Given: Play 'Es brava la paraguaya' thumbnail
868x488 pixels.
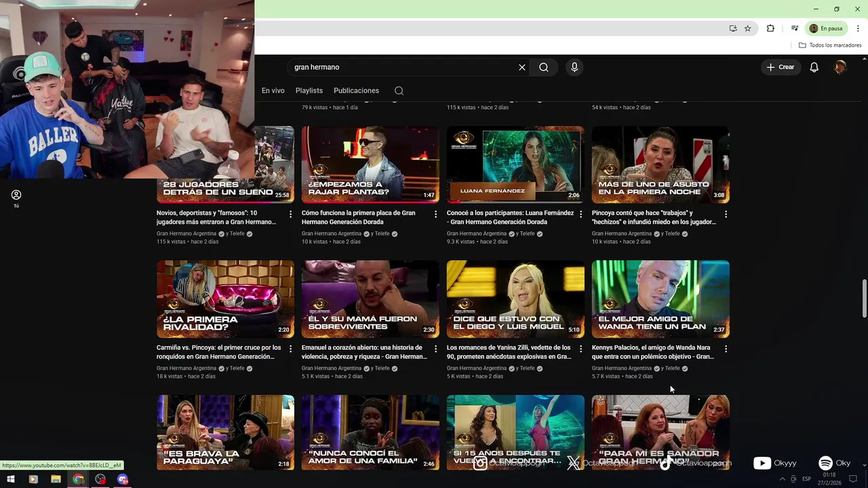Looking at the screenshot, I should click(x=225, y=432).
